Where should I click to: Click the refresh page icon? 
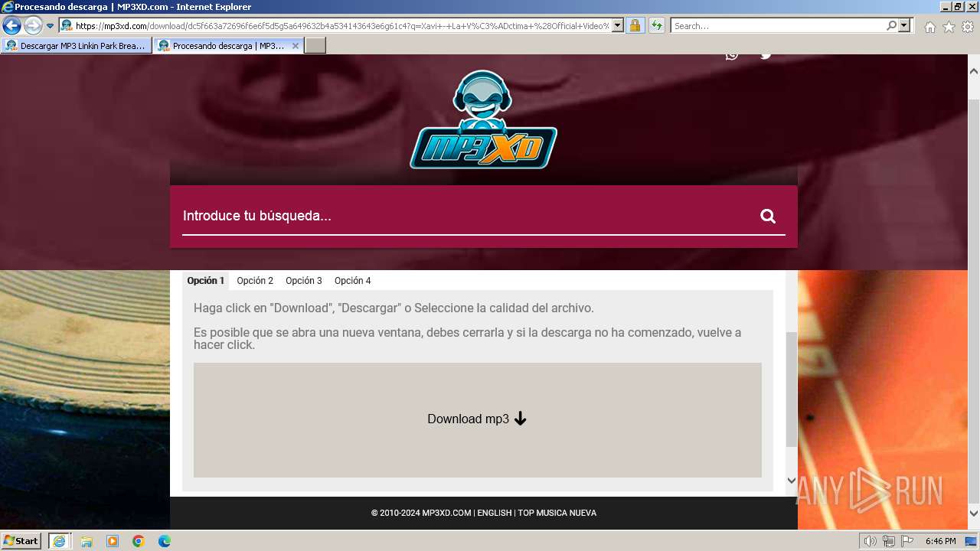(x=656, y=26)
